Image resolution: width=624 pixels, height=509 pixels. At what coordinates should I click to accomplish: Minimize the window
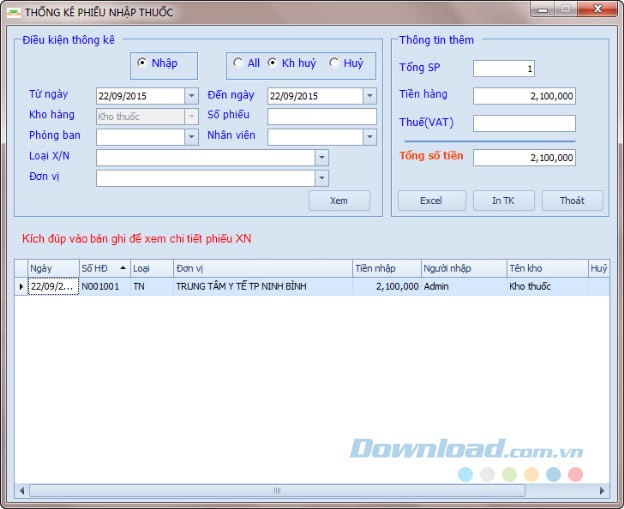tap(542, 9)
